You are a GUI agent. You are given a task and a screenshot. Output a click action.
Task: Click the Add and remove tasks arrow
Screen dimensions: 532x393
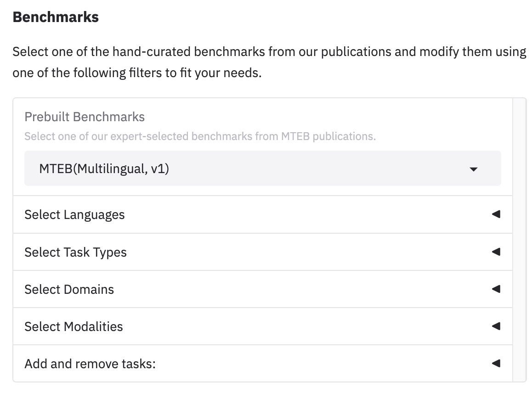(496, 363)
